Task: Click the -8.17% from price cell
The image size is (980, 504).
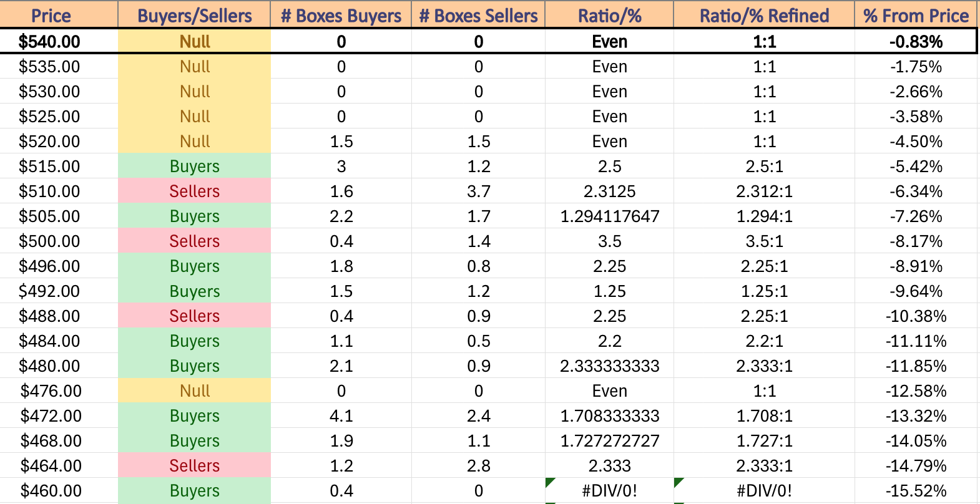Action: click(x=915, y=241)
